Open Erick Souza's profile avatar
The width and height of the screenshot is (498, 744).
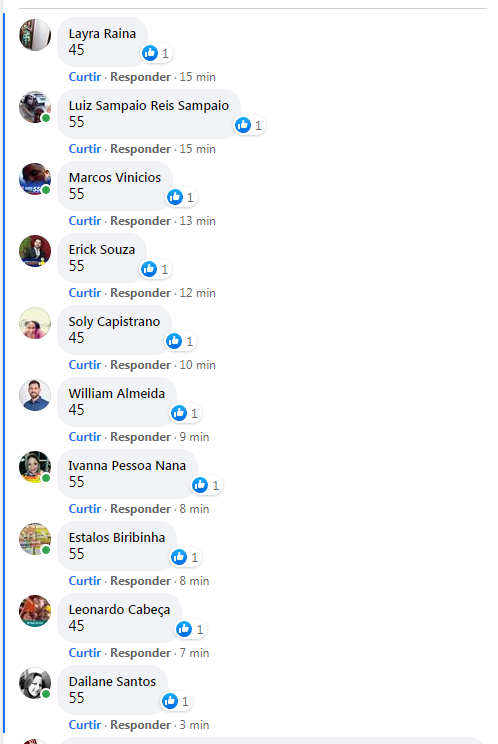click(x=35, y=251)
